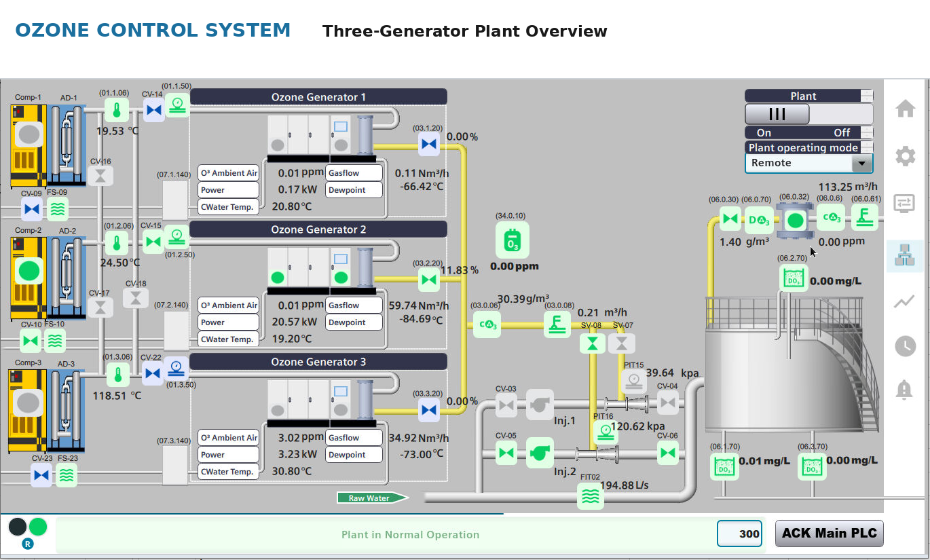Viewport: 930px width, 560px height.
Task: Open Ozone Generator 1 header
Action: (318, 96)
